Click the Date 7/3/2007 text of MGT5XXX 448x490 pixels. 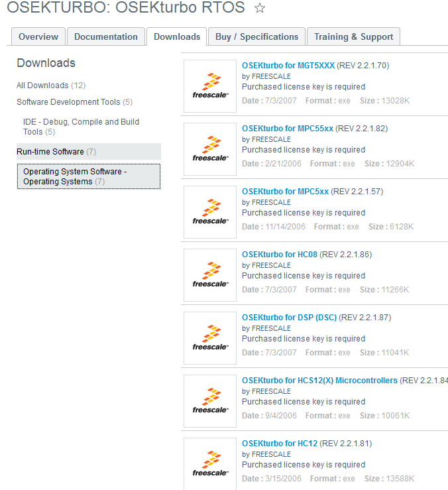click(269, 101)
